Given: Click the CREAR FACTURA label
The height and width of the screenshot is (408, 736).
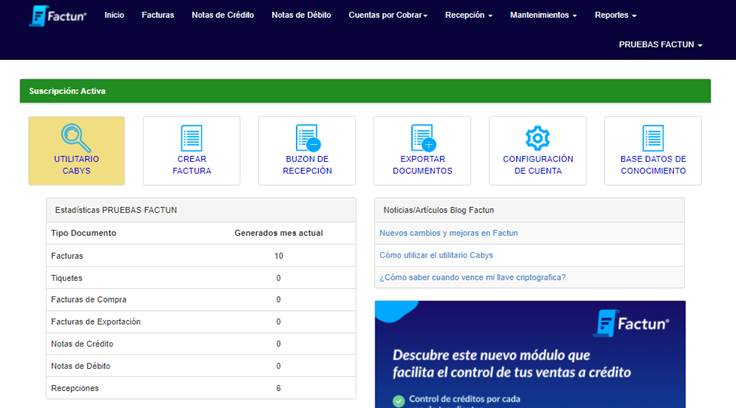Looking at the screenshot, I should pyautogui.click(x=192, y=165).
